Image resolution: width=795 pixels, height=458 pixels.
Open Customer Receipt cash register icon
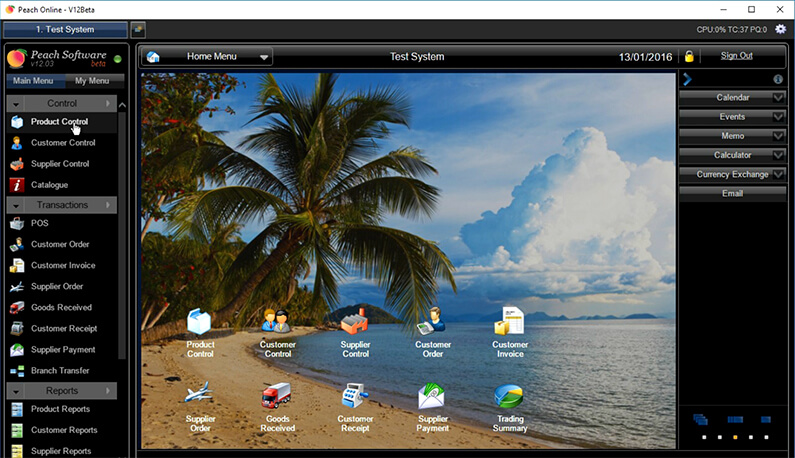click(x=354, y=396)
